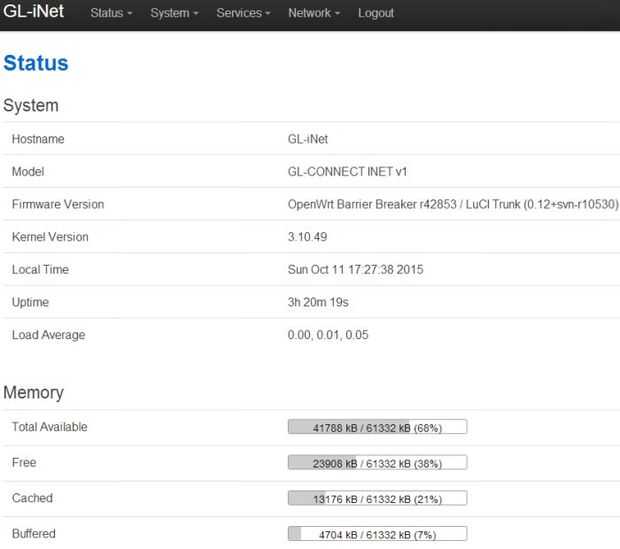Image resolution: width=620 pixels, height=549 pixels.
Task: Click the Cached memory label
Action: [32, 498]
